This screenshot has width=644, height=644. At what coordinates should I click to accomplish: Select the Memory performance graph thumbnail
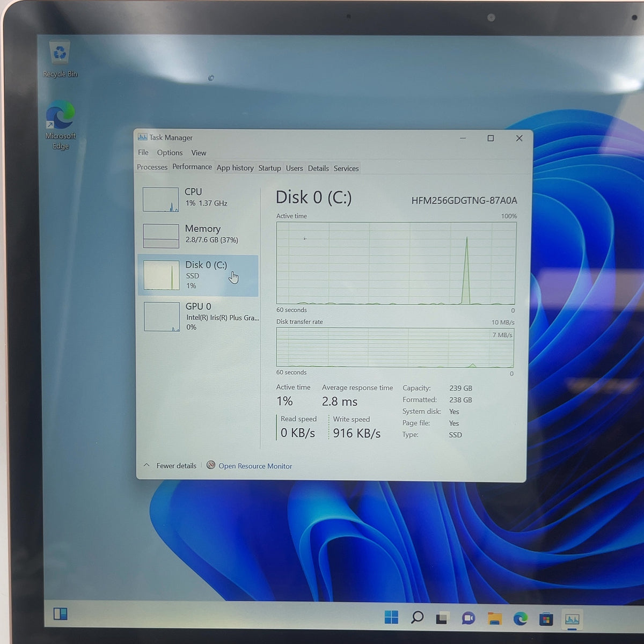pyautogui.click(x=161, y=236)
